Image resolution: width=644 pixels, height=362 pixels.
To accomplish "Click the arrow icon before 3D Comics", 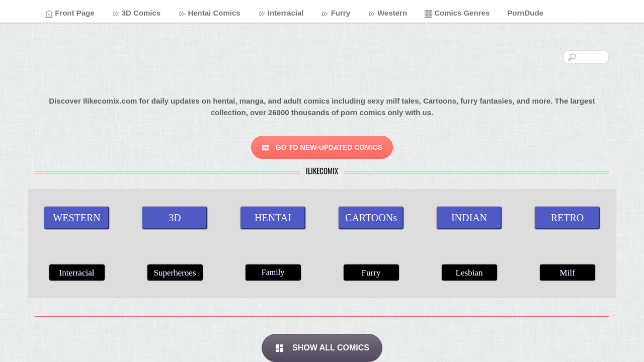I will coord(116,14).
